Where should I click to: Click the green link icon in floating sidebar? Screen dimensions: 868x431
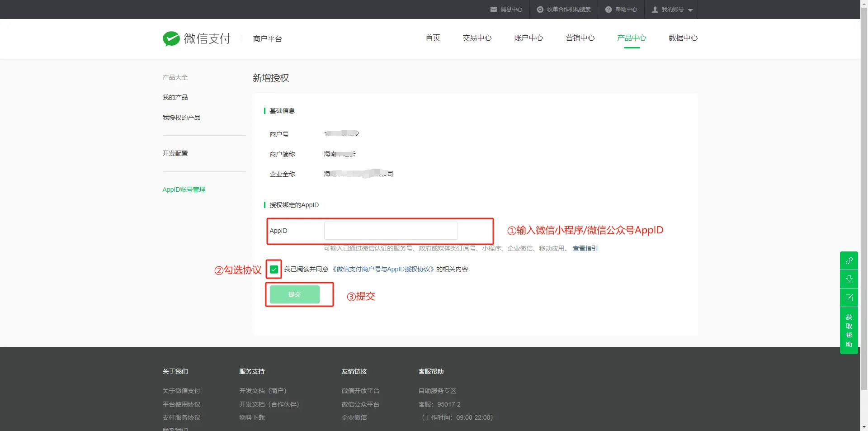point(849,261)
